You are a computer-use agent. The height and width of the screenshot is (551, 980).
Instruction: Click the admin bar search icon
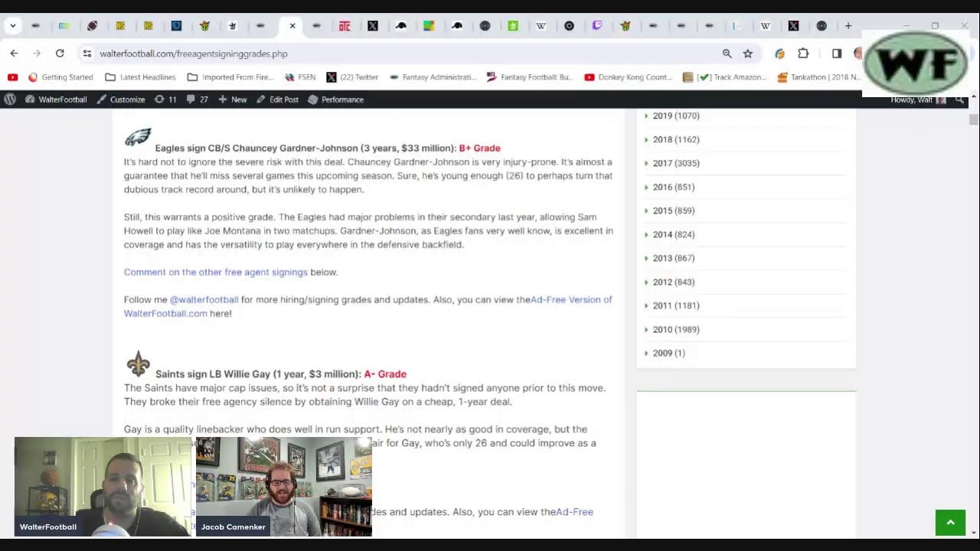click(960, 99)
